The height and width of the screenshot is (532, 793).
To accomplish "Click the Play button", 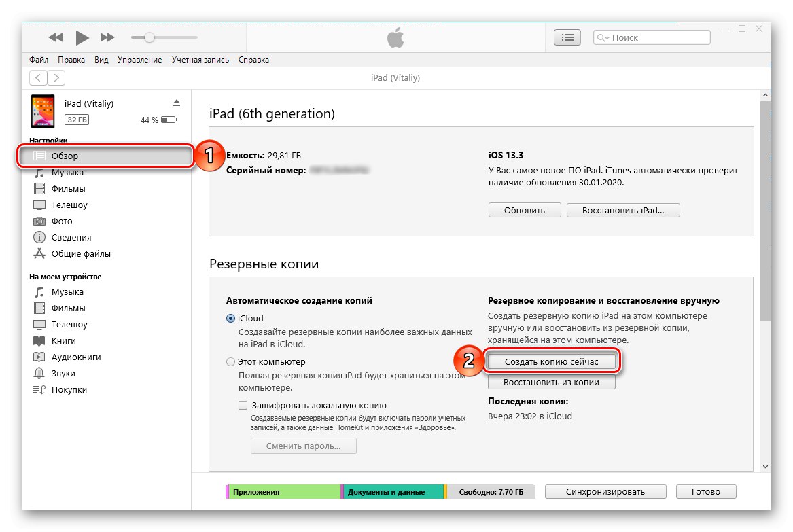I will 82,37.
